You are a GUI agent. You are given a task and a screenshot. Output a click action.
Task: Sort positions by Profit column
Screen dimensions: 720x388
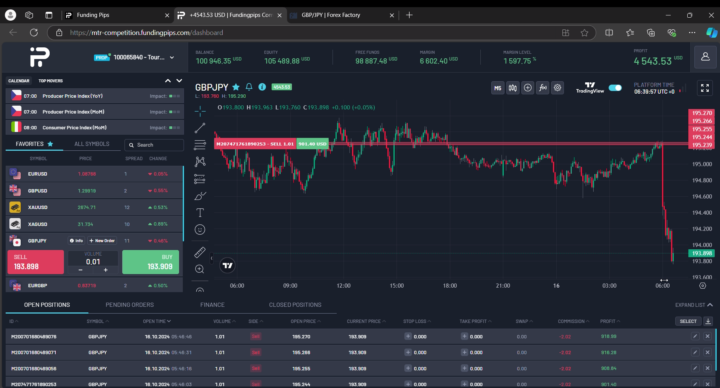[x=610, y=321]
